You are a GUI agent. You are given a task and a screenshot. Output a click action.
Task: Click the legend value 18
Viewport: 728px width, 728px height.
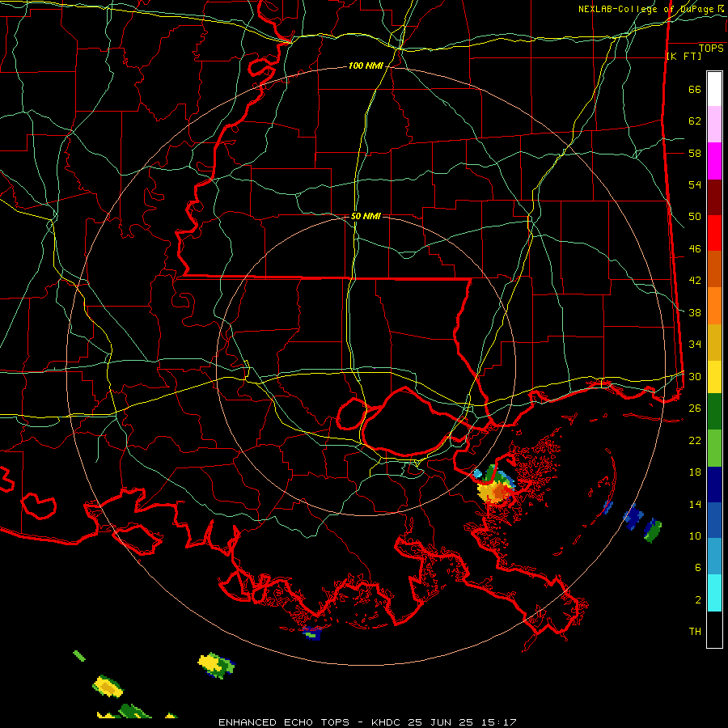[695, 472]
